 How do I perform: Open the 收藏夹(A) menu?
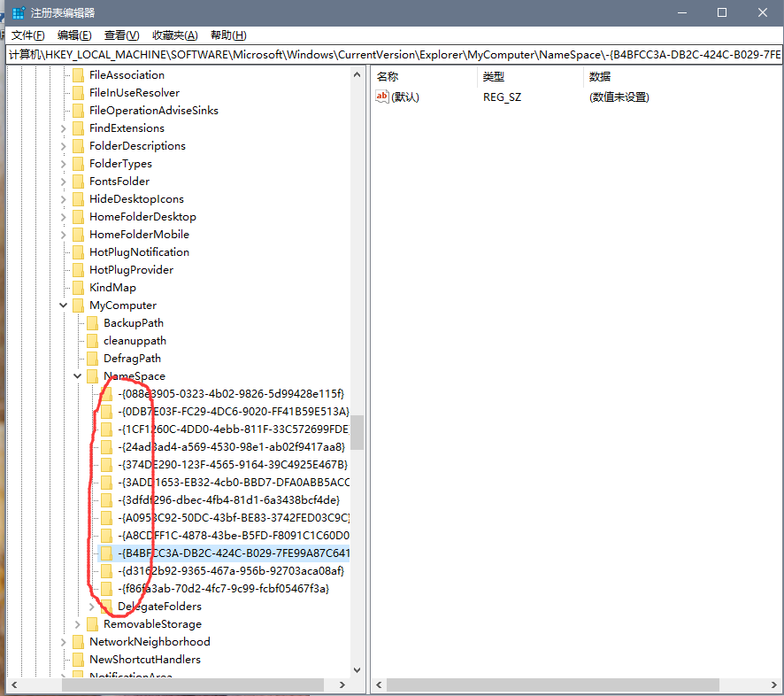174,35
